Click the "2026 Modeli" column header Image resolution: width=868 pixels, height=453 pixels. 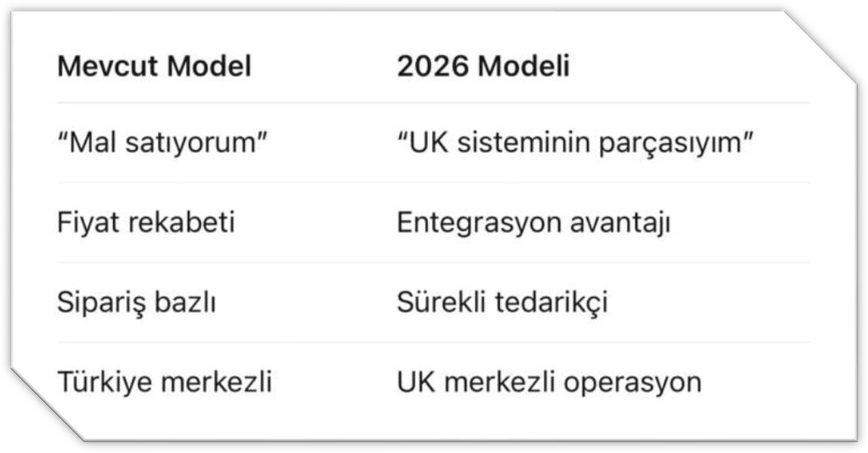click(483, 67)
